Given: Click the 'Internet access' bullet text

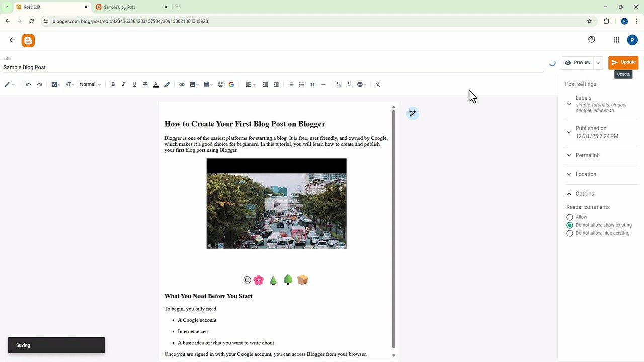Looking at the screenshot, I should pyautogui.click(x=193, y=332).
